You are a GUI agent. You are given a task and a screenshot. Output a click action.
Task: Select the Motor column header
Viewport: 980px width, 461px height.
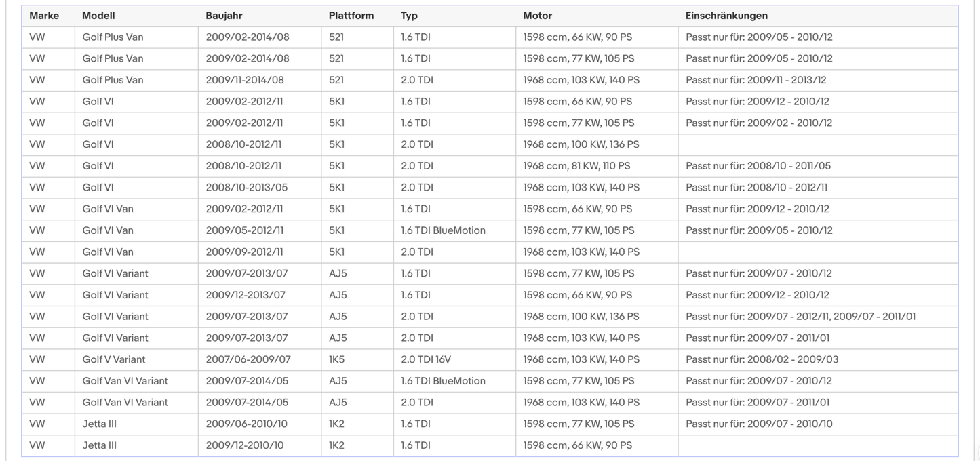click(x=537, y=16)
